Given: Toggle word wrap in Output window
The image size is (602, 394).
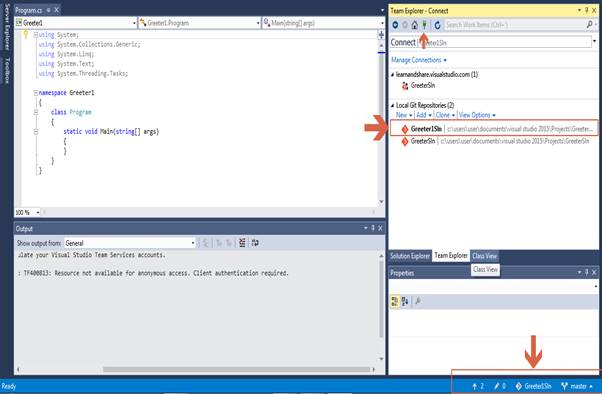Looking at the screenshot, I should (255, 243).
